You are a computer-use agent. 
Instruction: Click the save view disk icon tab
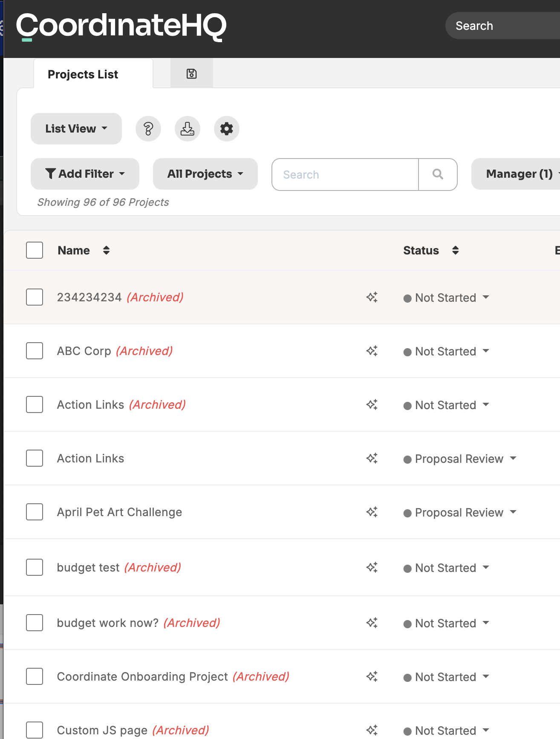pos(192,74)
